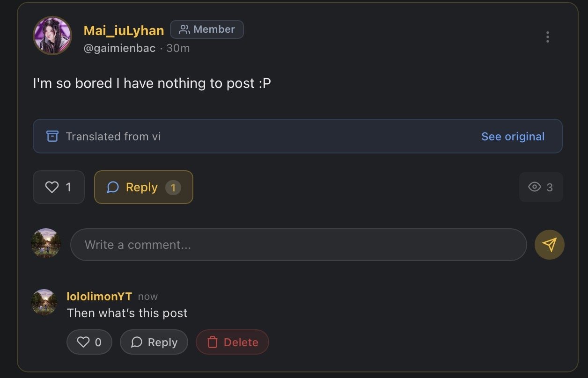The width and height of the screenshot is (588, 378).
Task: Open Mai_iuLyhan's profile avatar
Action: [52, 36]
